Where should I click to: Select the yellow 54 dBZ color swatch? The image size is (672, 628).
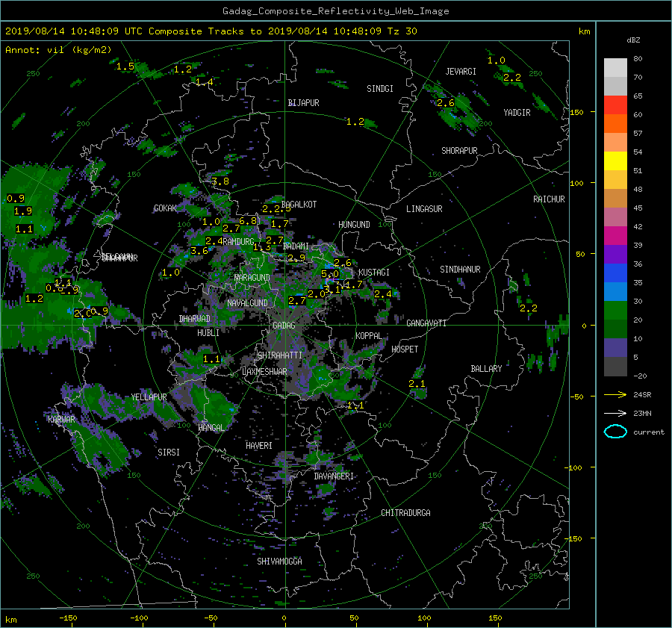pos(615,161)
